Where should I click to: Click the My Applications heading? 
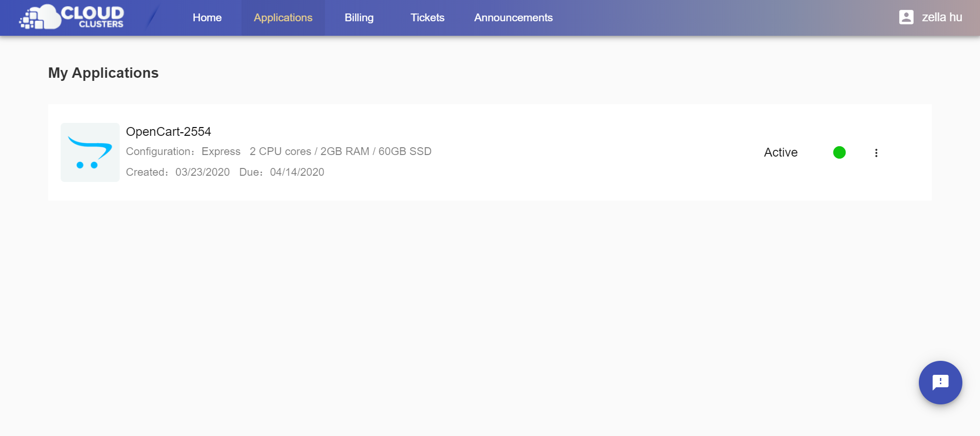coord(103,73)
